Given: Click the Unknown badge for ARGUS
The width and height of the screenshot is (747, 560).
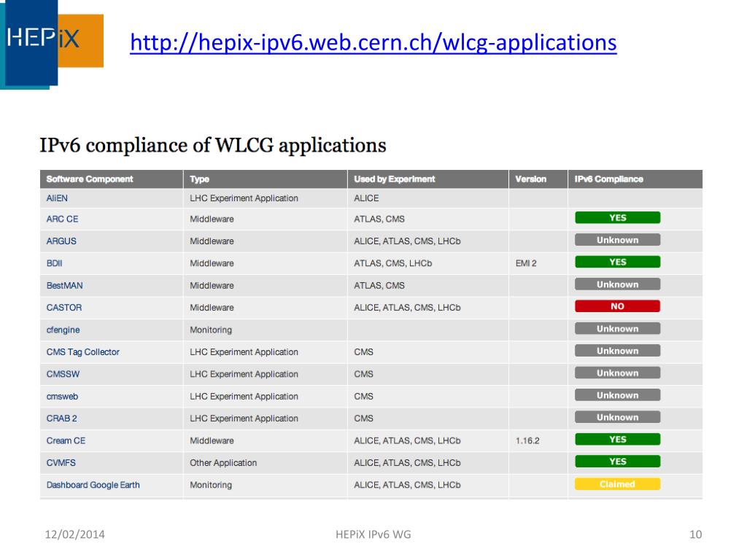Looking at the screenshot, I should click(x=617, y=240).
